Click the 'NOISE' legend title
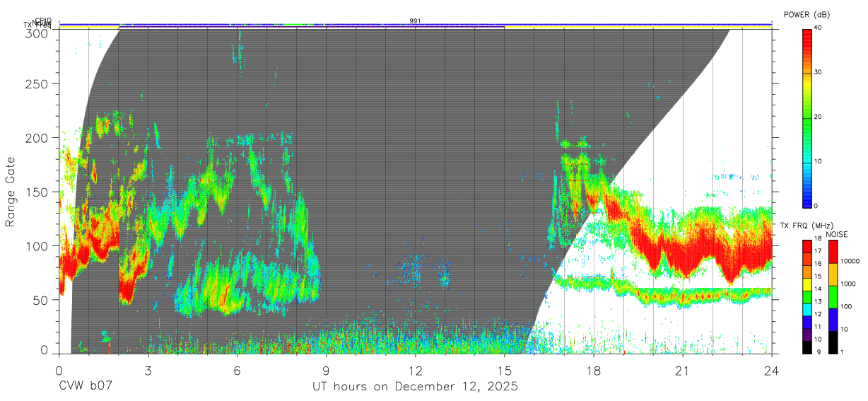The width and height of the screenshot is (868, 401). click(x=837, y=234)
